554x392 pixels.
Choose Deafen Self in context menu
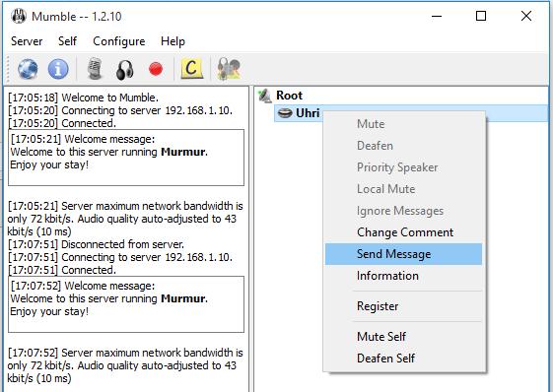pyautogui.click(x=403, y=359)
